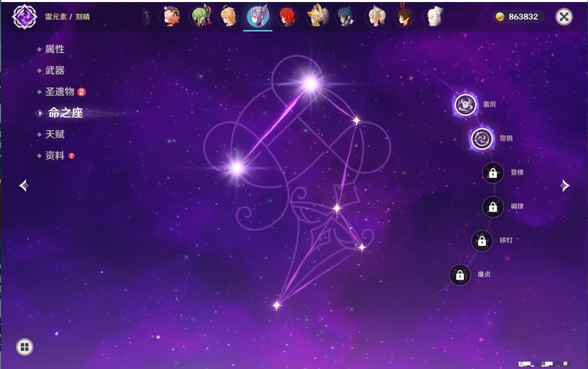Go to previous character with left arrow
The image size is (588, 369).
coord(24,186)
